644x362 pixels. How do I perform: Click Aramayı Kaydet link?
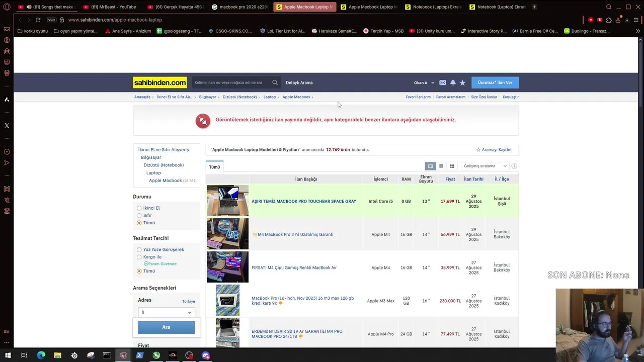pos(494,150)
